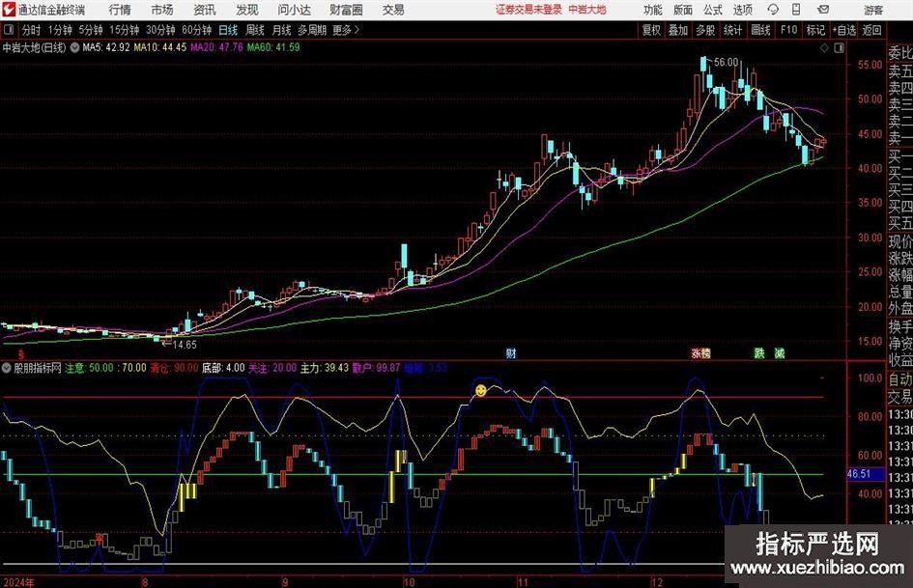Switch to the 60分钟 period tab

click(x=197, y=30)
